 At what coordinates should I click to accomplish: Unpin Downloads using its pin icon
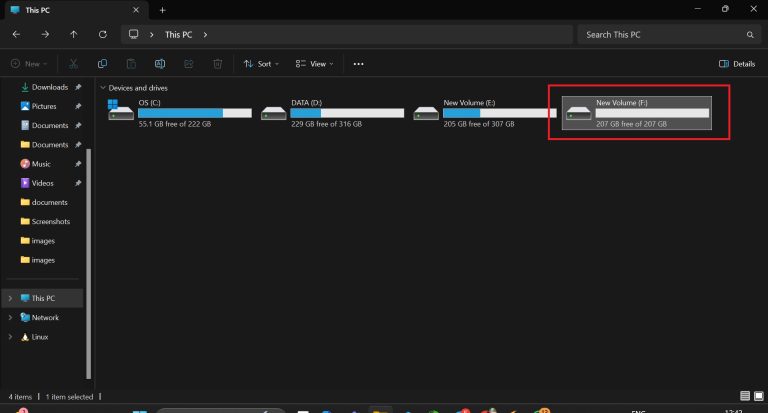(78, 87)
